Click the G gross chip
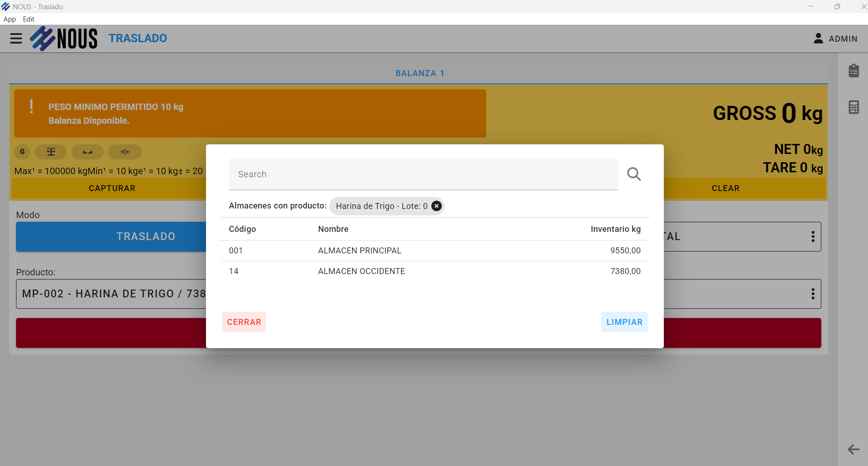868x466 pixels. [22, 152]
